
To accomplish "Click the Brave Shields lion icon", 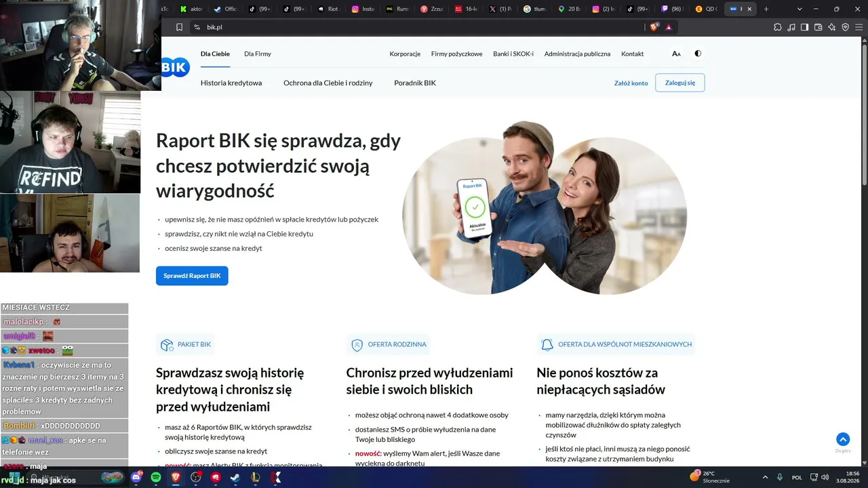I will 654,27.
